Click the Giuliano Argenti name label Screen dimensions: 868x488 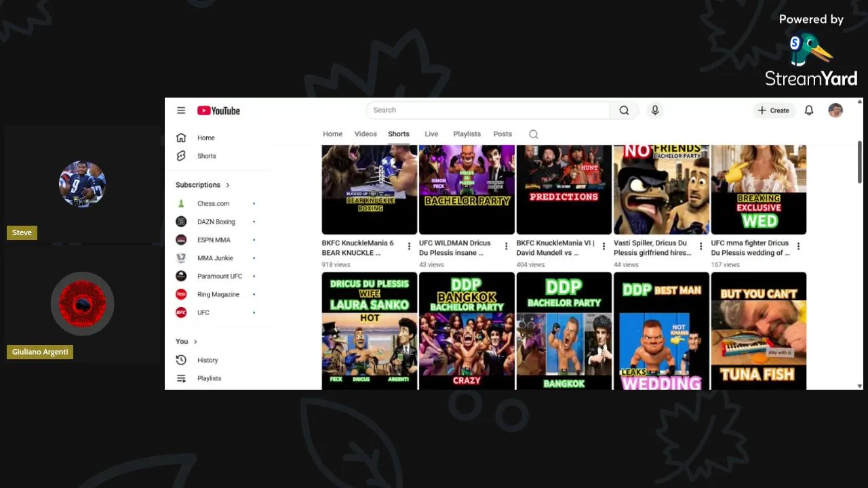pyautogui.click(x=40, y=352)
